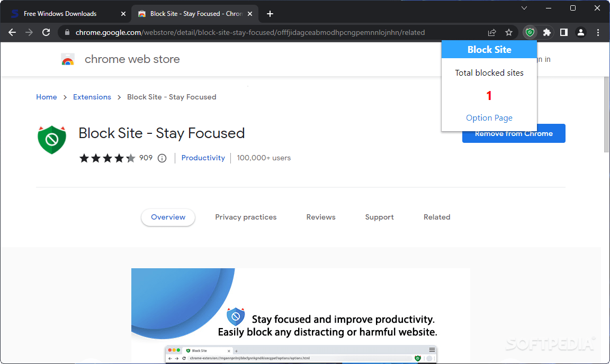
Task: Reload the page
Action: point(46,32)
